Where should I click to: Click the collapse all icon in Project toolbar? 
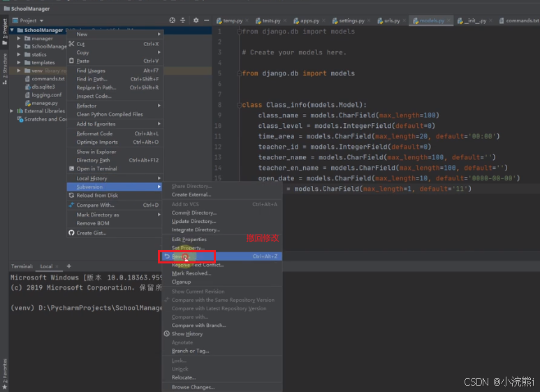[183, 20]
